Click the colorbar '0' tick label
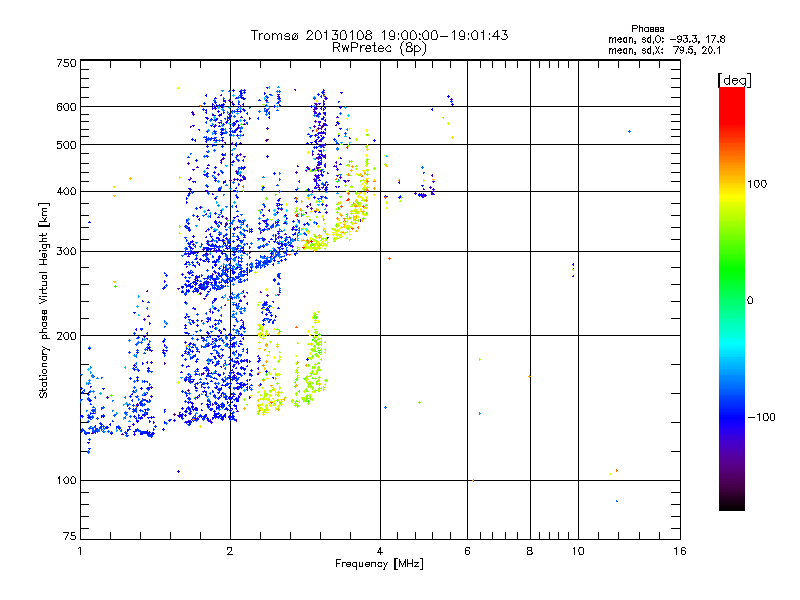 tap(750, 301)
